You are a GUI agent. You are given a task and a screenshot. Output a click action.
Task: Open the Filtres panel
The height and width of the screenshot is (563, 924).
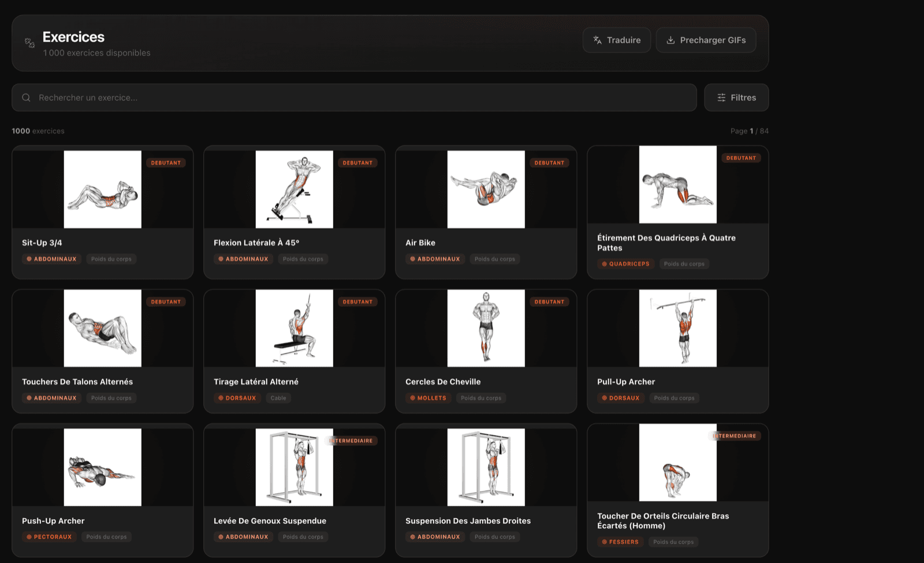736,97
